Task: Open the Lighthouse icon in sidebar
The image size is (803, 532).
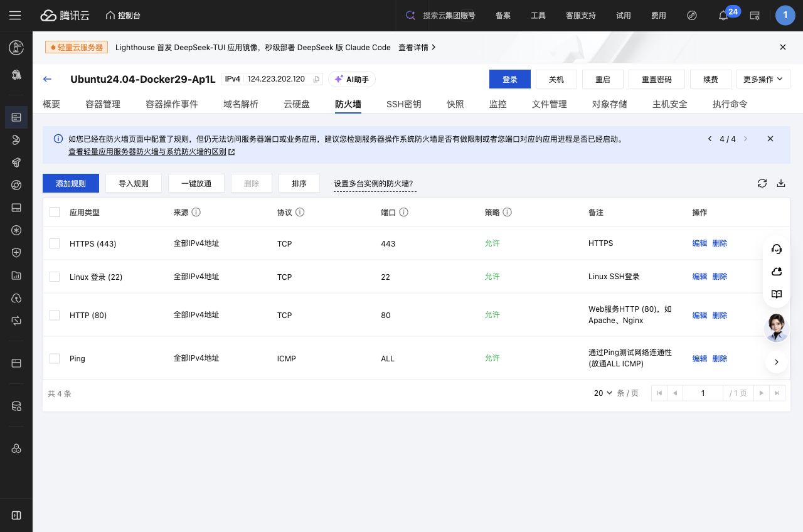Action: [16, 47]
